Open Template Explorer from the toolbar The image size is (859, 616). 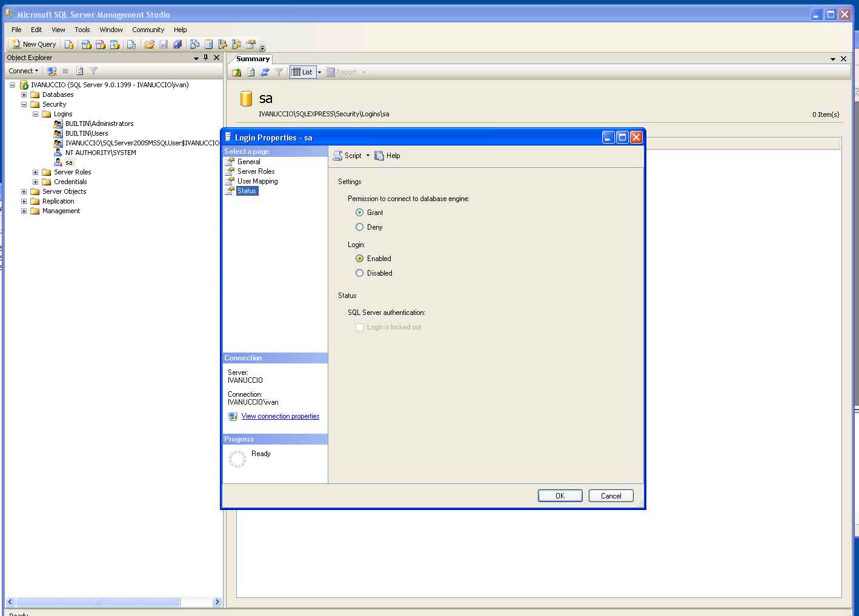click(236, 44)
